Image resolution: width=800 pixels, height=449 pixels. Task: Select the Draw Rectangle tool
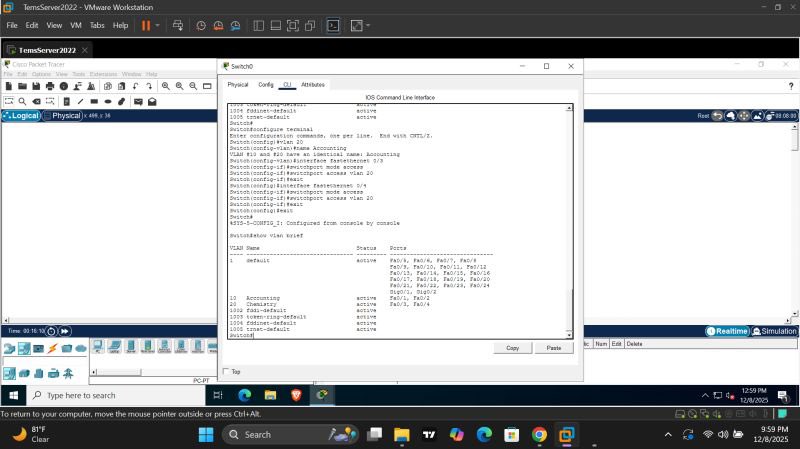pyautogui.click(x=94, y=102)
